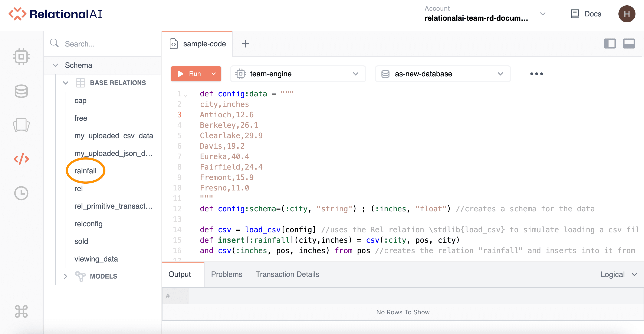Click the overflow menu three-dot button

pos(537,74)
